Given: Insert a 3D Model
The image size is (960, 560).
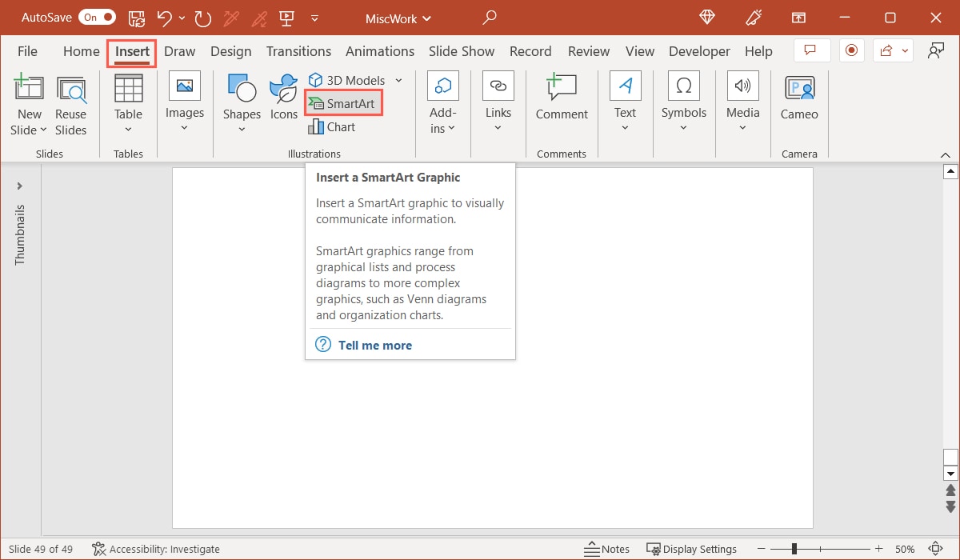Looking at the screenshot, I should (x=347, y=80).
